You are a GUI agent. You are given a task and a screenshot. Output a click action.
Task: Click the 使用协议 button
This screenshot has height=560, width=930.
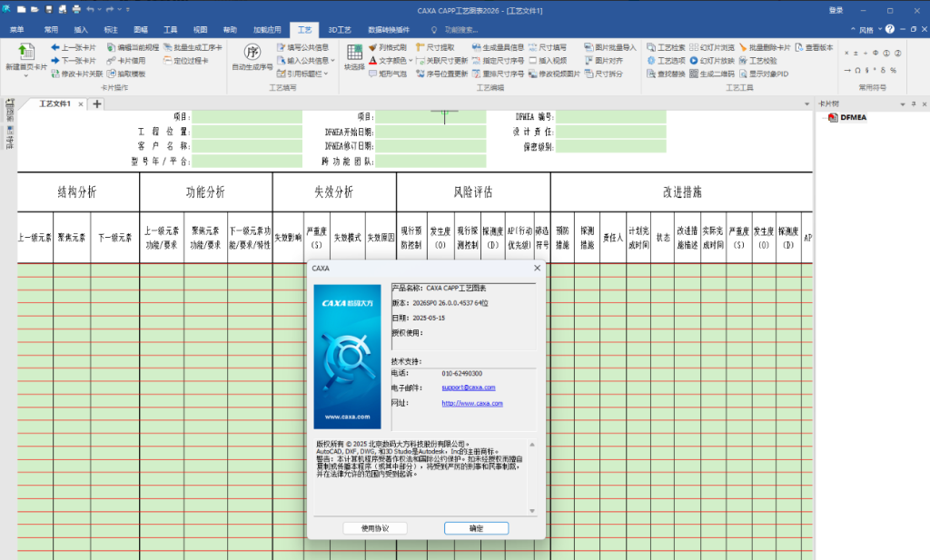[375, 528]
